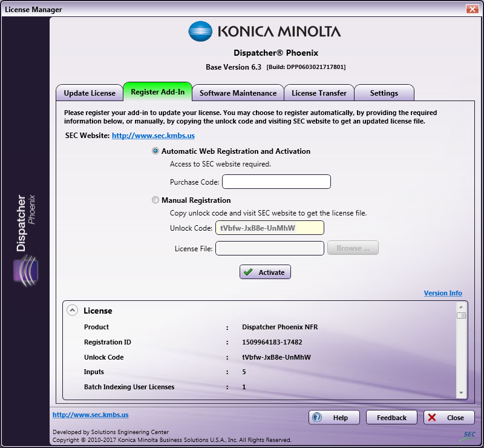The image size is (484, 448).
Task: Click the Inputs row value 5
Action: [x=244, y=372]
